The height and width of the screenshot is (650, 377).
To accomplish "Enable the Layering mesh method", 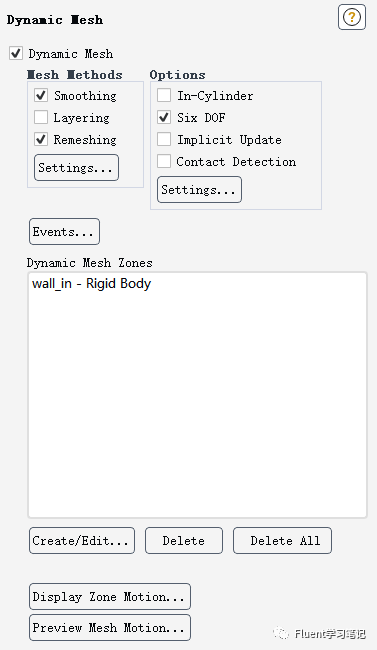I will [41, 117].
